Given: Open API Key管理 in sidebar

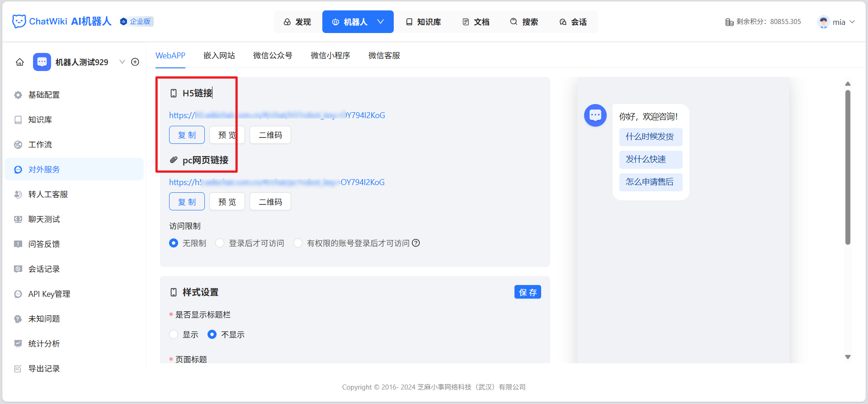Looking at the screenshot, I should click(74, 294).
